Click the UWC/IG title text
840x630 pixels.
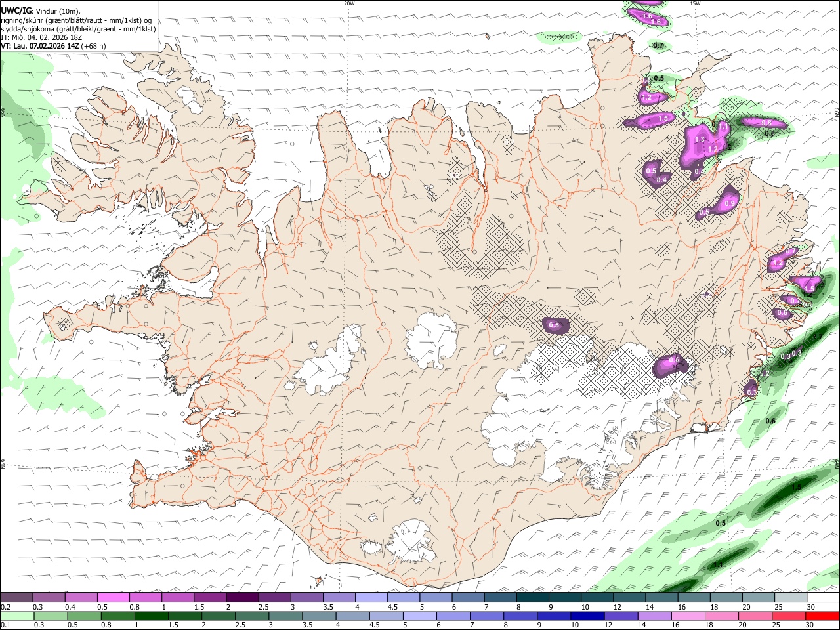coord(16,10)
